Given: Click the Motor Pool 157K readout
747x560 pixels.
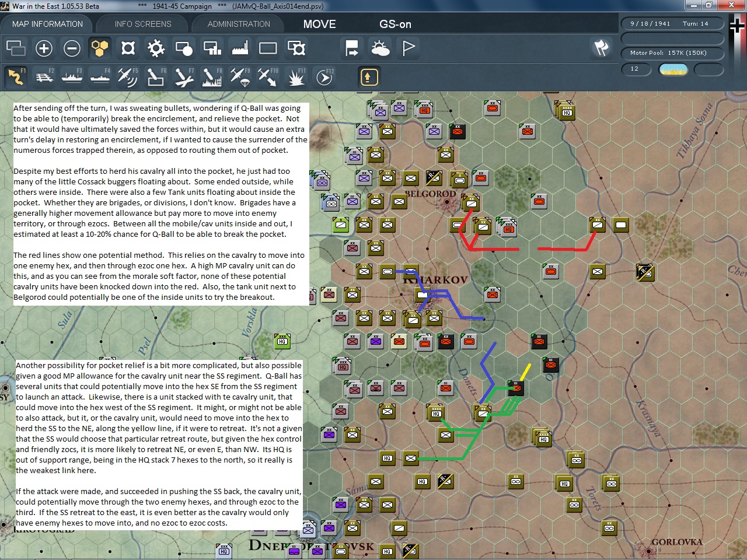Looking at the screenshot, I should coord(672,53).
